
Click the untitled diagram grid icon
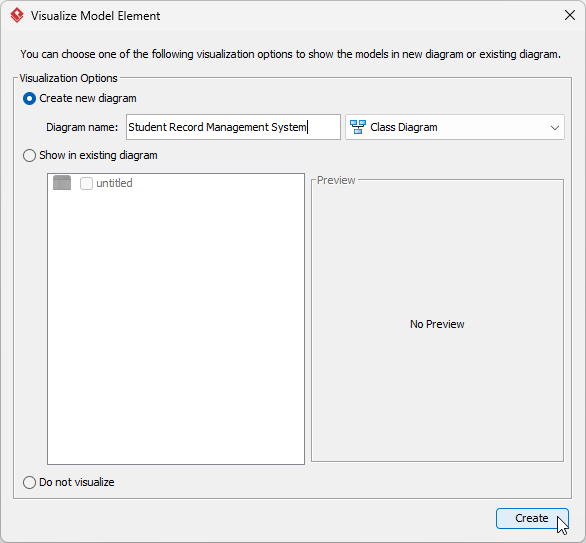[x=62, y=183]
